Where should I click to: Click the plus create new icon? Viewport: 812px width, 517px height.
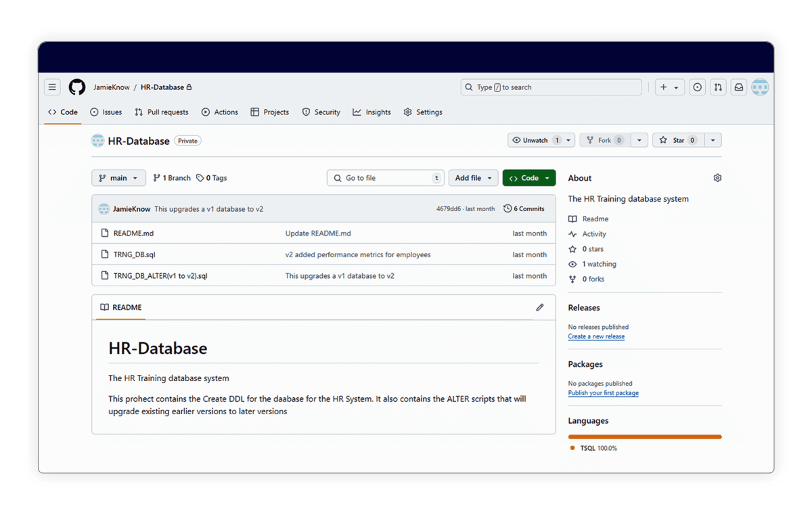[664, 87]
